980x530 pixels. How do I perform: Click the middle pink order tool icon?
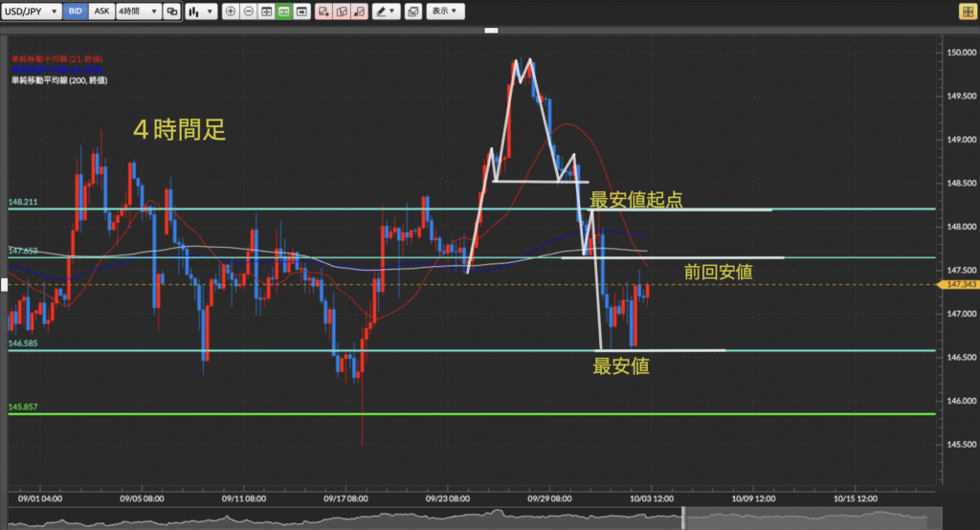tap(341, 11)
